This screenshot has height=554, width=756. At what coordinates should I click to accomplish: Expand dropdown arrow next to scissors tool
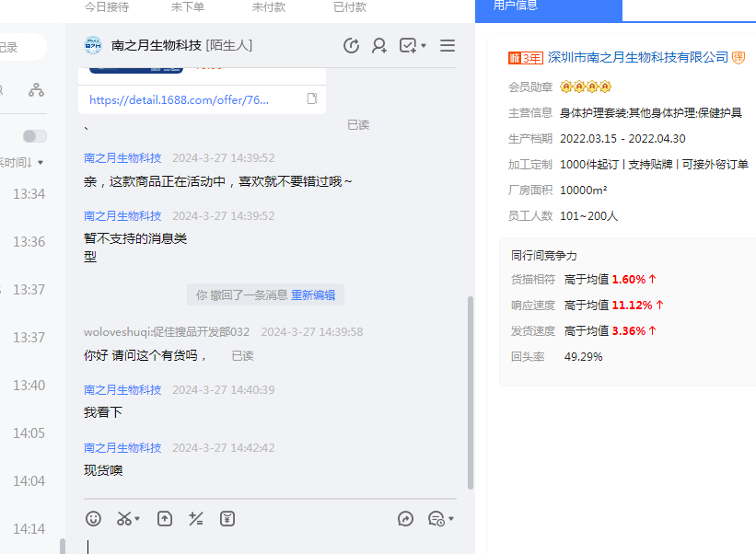(x=138, y=520)
